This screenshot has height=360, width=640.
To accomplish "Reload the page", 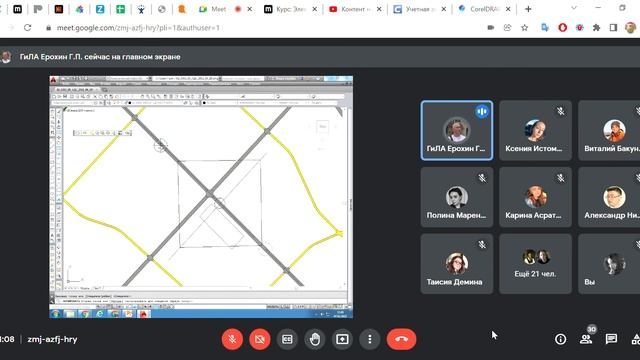I will tap(27, 28).
